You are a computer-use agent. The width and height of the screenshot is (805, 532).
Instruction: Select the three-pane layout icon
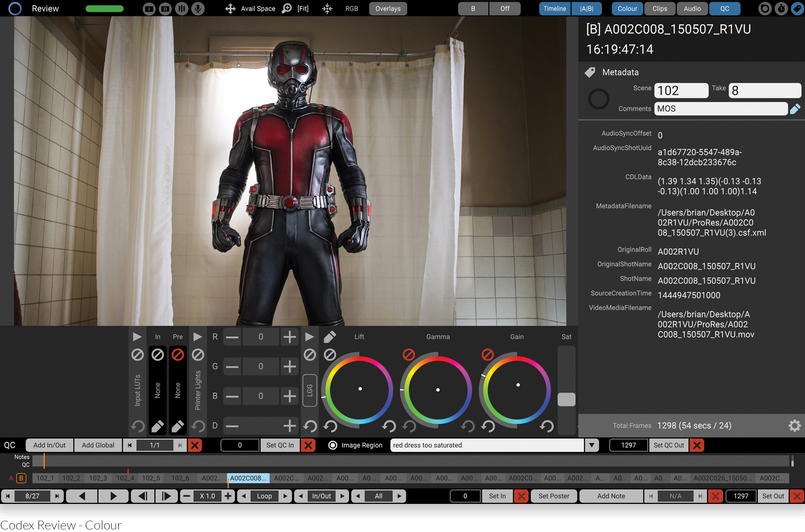[x=182, y=8]
